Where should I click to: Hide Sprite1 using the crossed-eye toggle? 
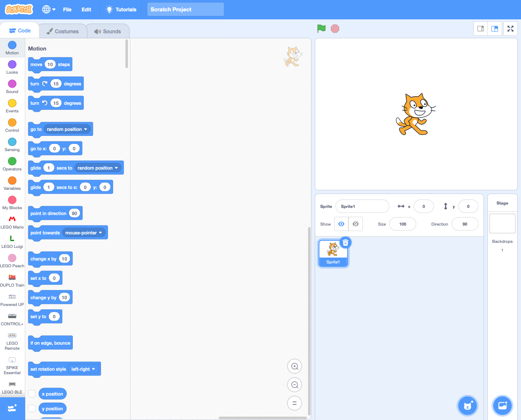pyautogui.click(x=356, y=224)
